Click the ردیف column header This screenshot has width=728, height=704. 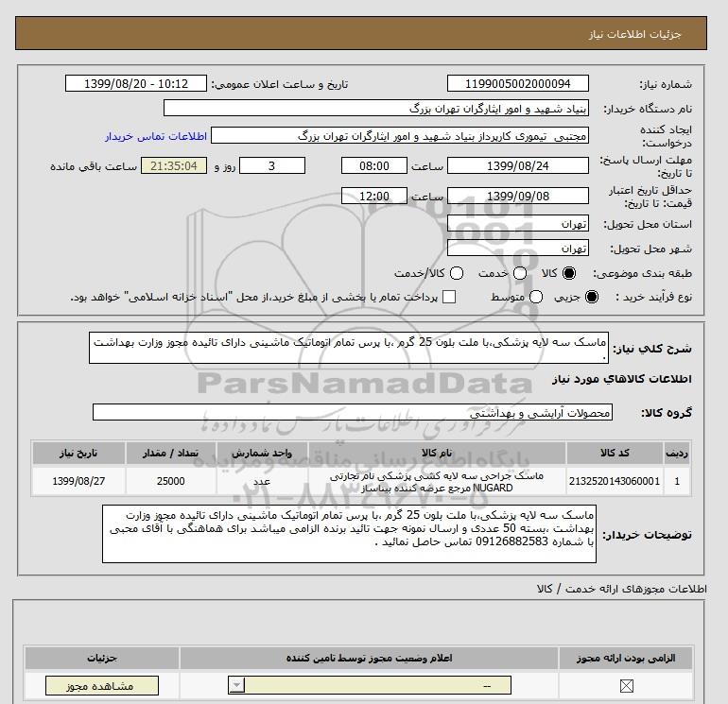677,453
